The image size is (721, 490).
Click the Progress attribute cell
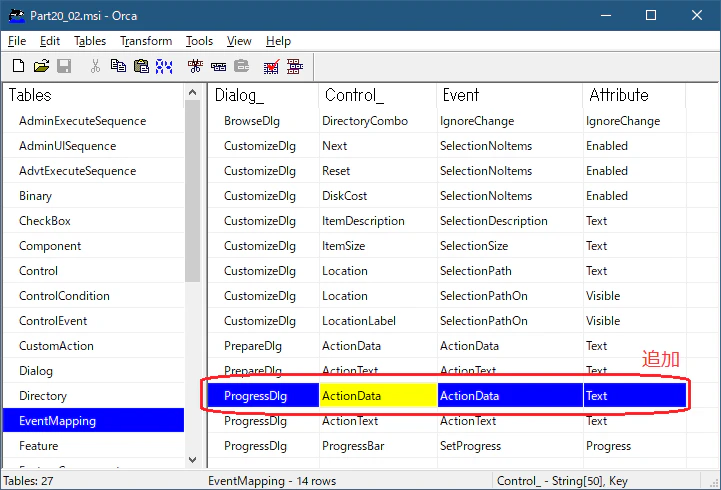pos(635,446)
